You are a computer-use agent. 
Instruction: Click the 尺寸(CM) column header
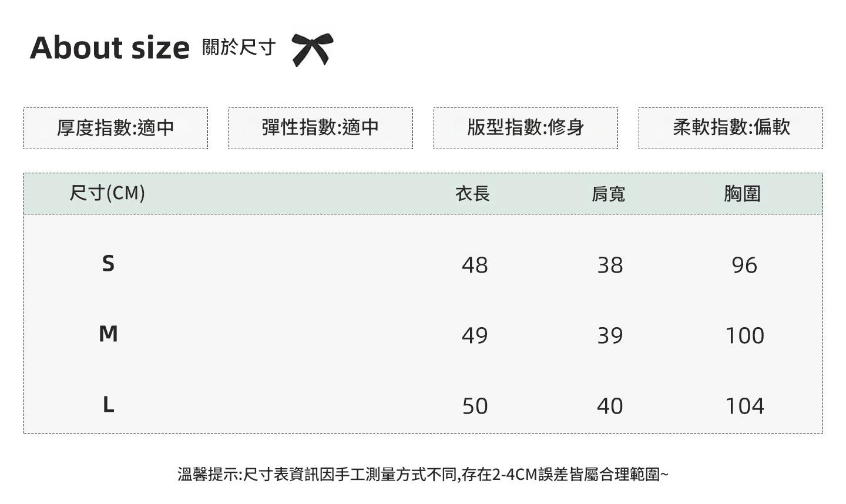click(107, 193)
